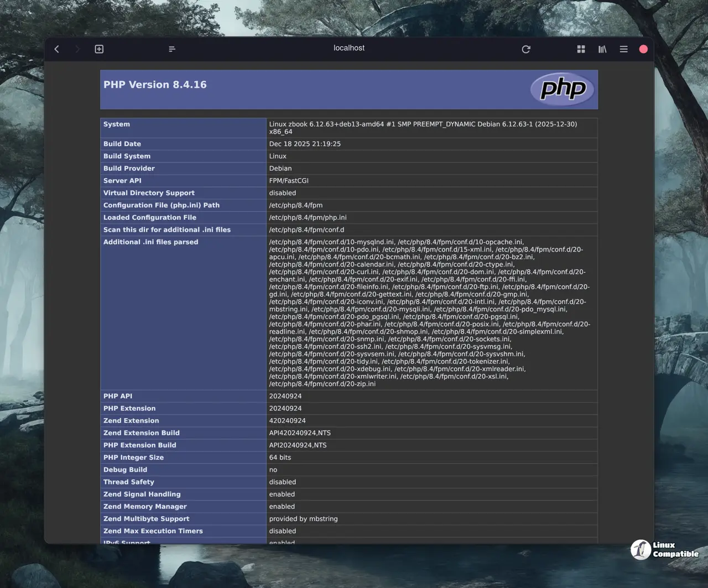Toggle reader mode icon in address bar

tap(172, 49)
